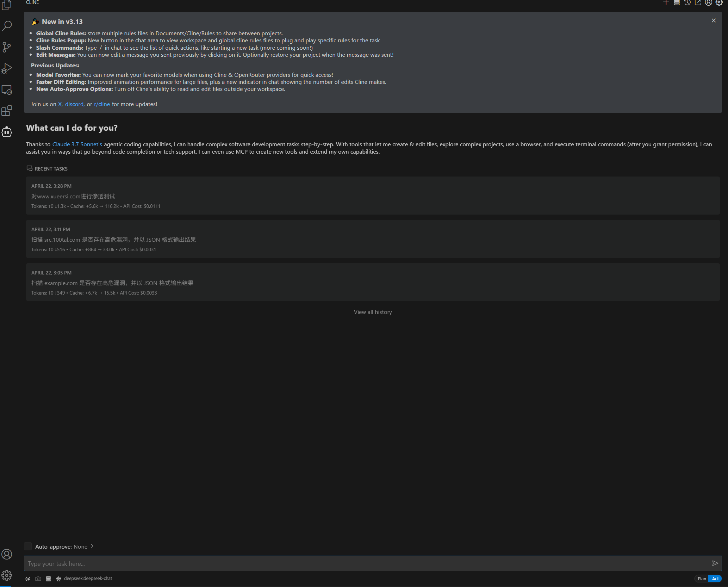Open the Cline robot sidebar icon
Image resolution: width=728 pixels, height=587 pixels.
point(7,132)
